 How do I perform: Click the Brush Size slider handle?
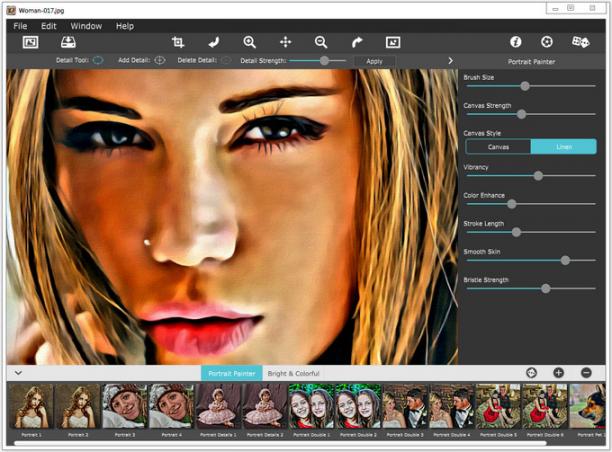(x=525, y=86)
